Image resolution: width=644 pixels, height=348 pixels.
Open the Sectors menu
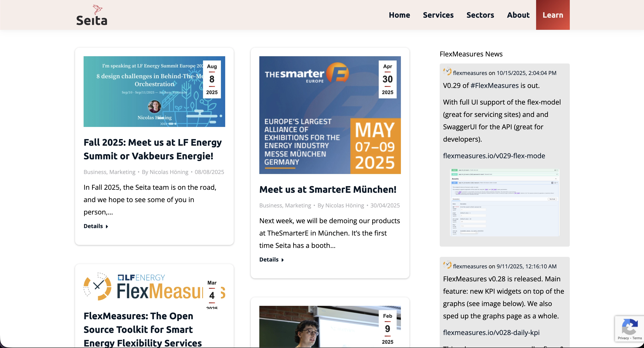[x=480, y=15]
